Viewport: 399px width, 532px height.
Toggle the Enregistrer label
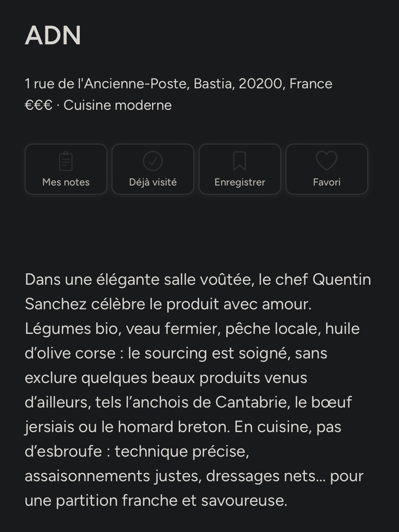tap(240, 182)
